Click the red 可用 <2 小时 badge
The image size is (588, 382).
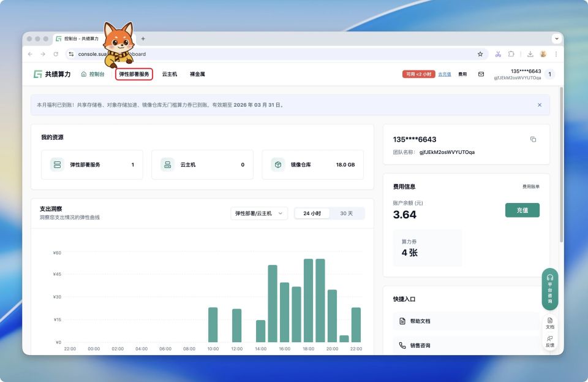pos(418,74)
